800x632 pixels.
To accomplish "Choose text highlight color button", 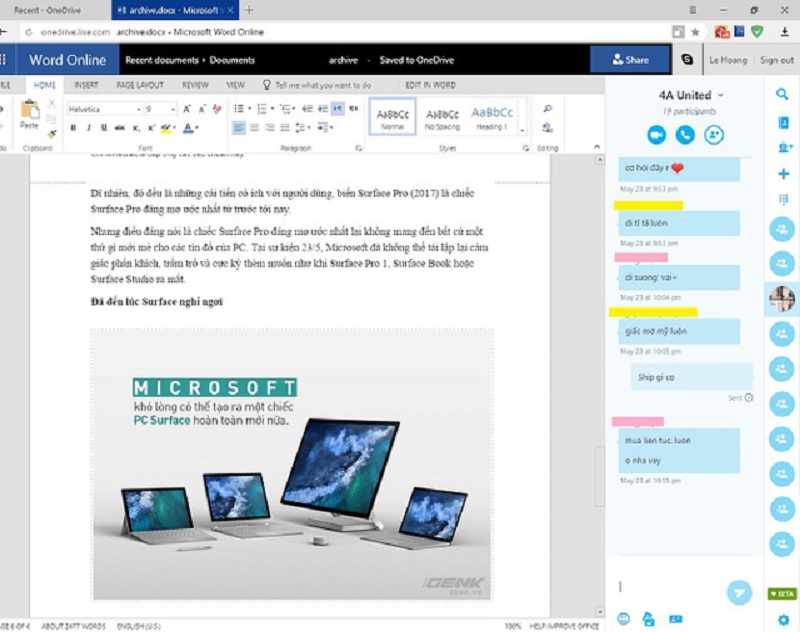I will coord(165,128).
